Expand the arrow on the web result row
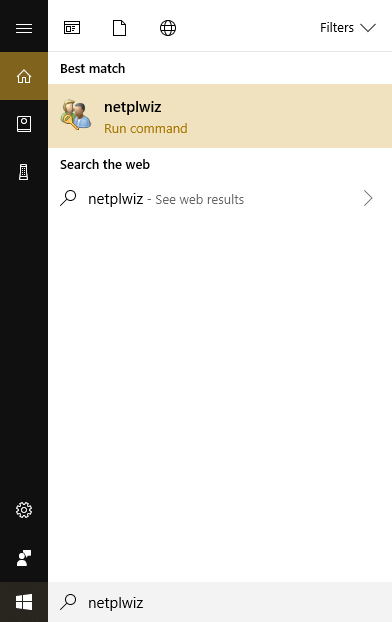Image resolution: width=392 pixels, height=622 pixels. point(368,198)
